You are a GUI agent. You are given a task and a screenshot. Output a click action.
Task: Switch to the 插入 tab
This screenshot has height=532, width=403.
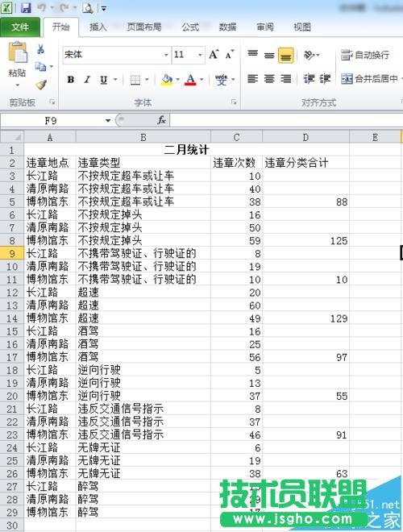pyautogui.click(x=98, y=27)
